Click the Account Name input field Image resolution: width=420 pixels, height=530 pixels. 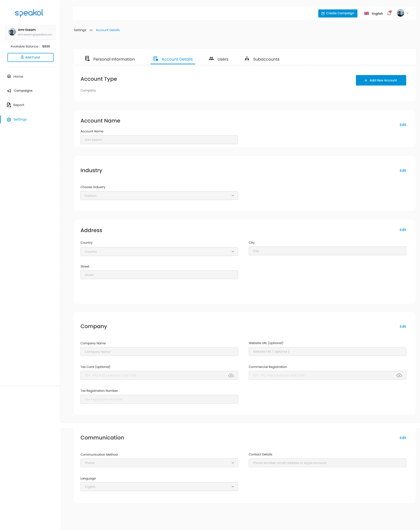159,140
